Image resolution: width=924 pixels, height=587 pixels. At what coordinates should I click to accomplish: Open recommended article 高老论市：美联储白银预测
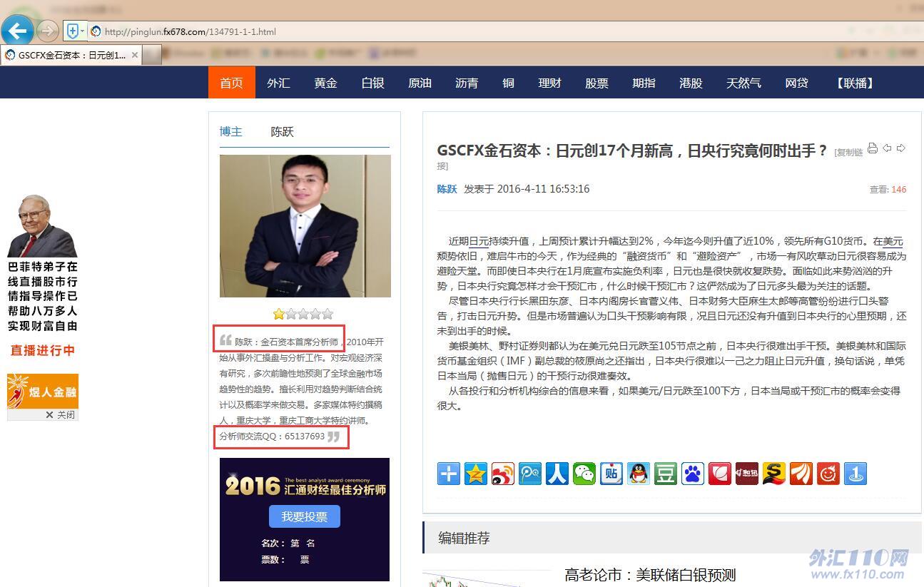click(650, 575)
